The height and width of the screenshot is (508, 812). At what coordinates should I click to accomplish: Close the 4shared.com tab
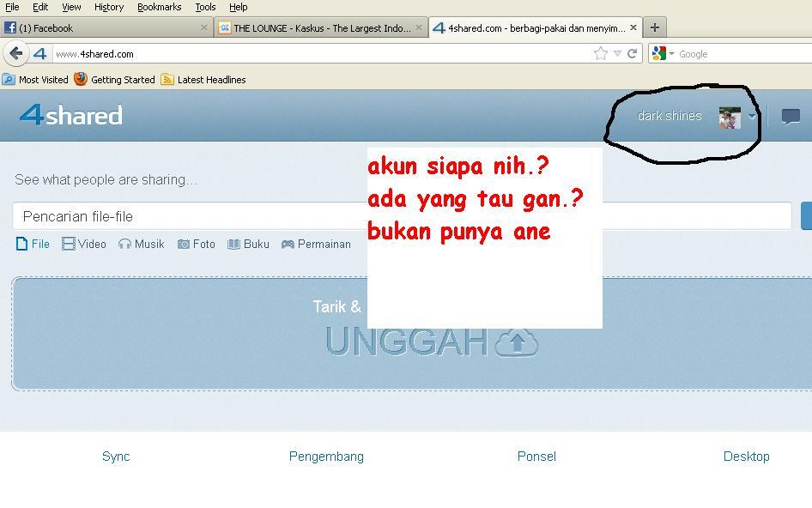[x=633, y=27]
